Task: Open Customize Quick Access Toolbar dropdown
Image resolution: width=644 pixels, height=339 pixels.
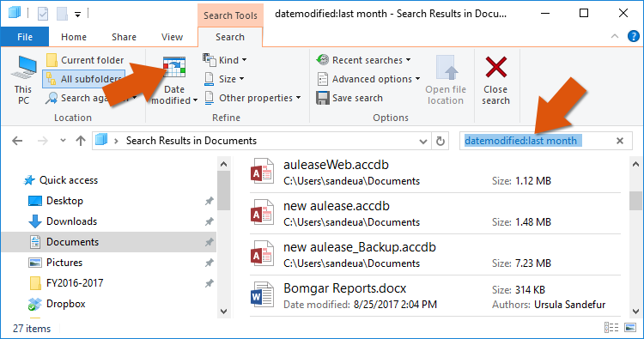Action: click(77, 15)
